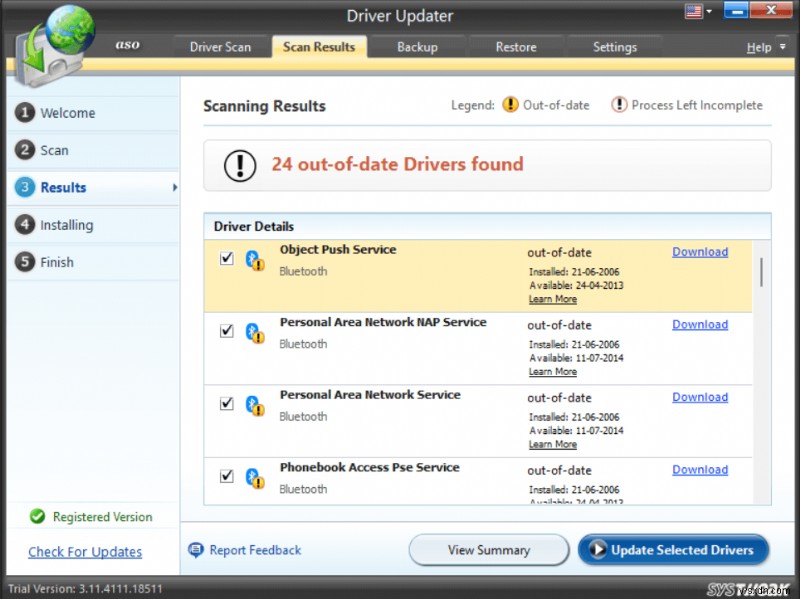The width and height of the screenshot is (800, 599).
Task: Click the Report Feedback speech bubble icon
Action: [x=196, y=550]
